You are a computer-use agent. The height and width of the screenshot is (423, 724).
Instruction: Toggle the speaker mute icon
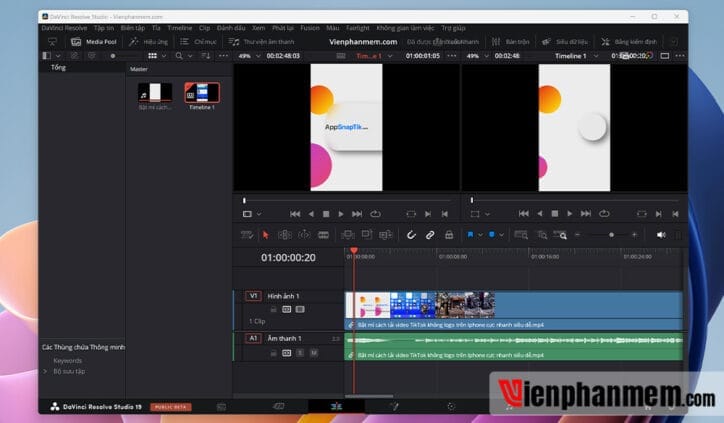[x=661, y=235]
